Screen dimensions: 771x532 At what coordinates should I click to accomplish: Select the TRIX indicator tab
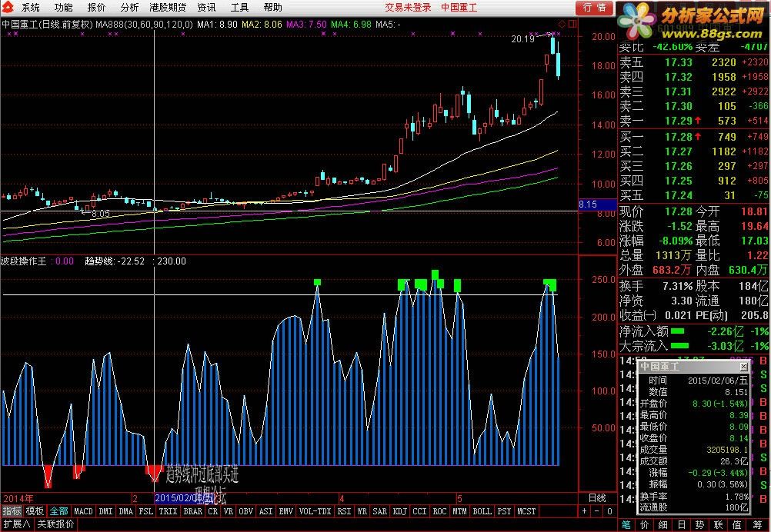coord(169,511)
